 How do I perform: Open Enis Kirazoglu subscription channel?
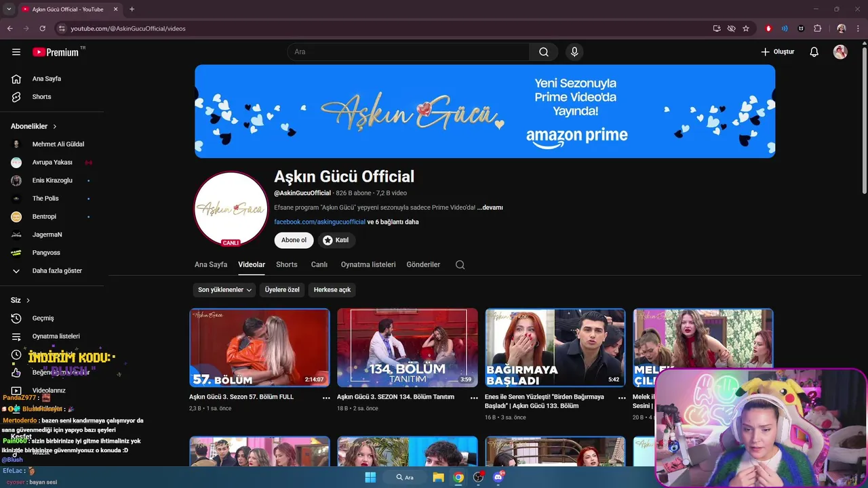[x=53, y=181]
